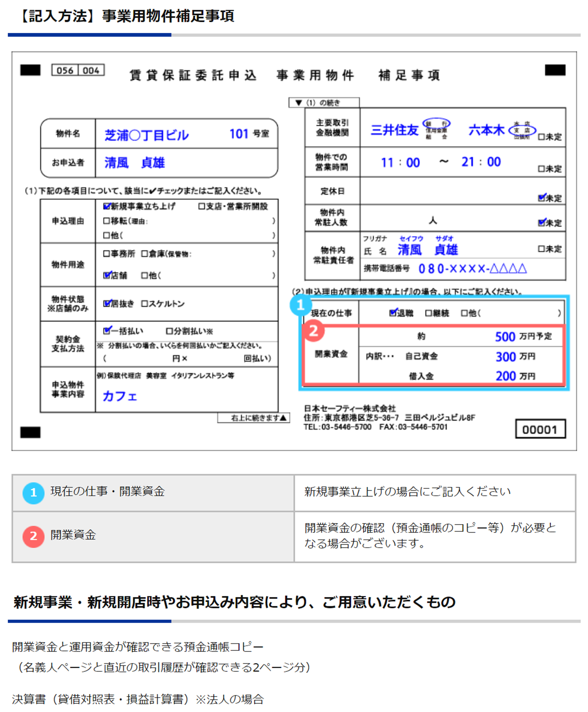The image size is (588, 712).
Task: Select room number 101 号室
Action: click(249, 134)
